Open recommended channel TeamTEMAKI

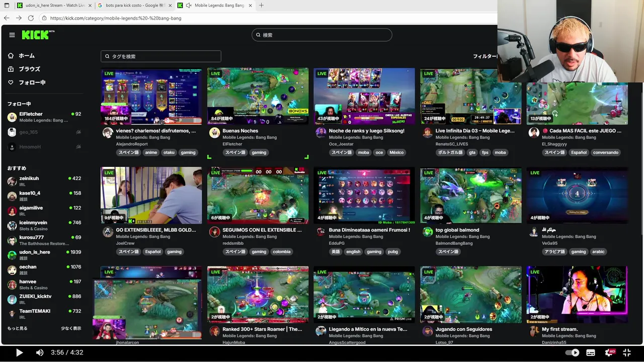point(44,314)
